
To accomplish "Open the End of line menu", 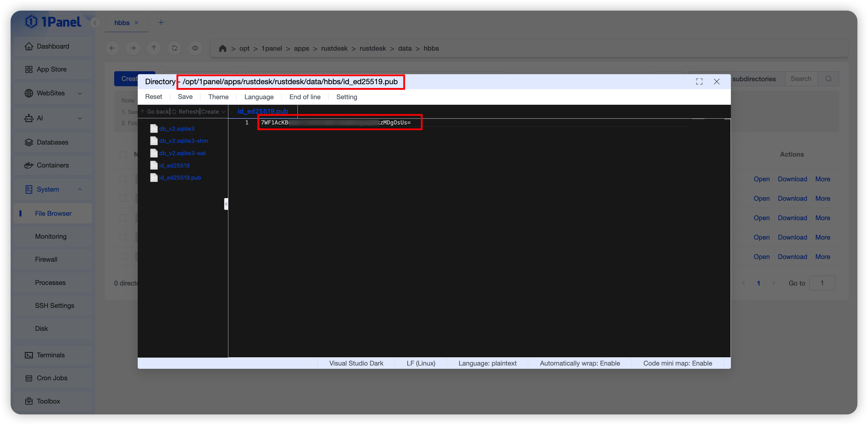I will (x=305, y=97).
